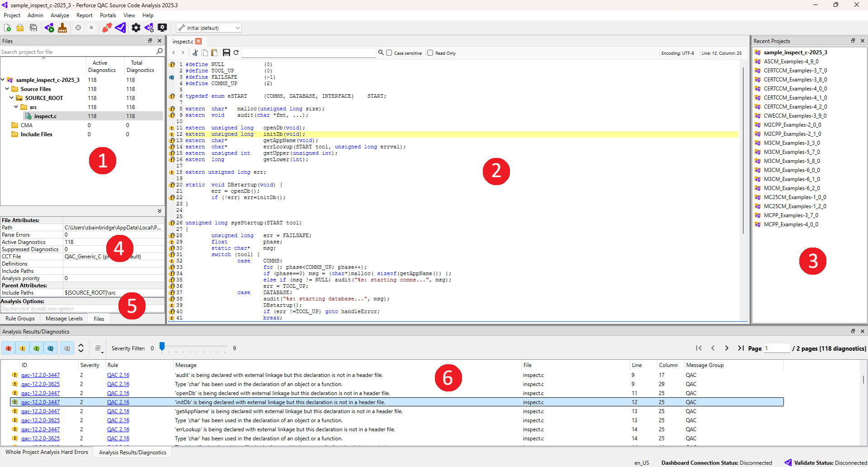Image resolution: width=868 pixels, height=467 pixels.
Task: Create a new project via toolbar icon
Action: (x=7, y=27)
